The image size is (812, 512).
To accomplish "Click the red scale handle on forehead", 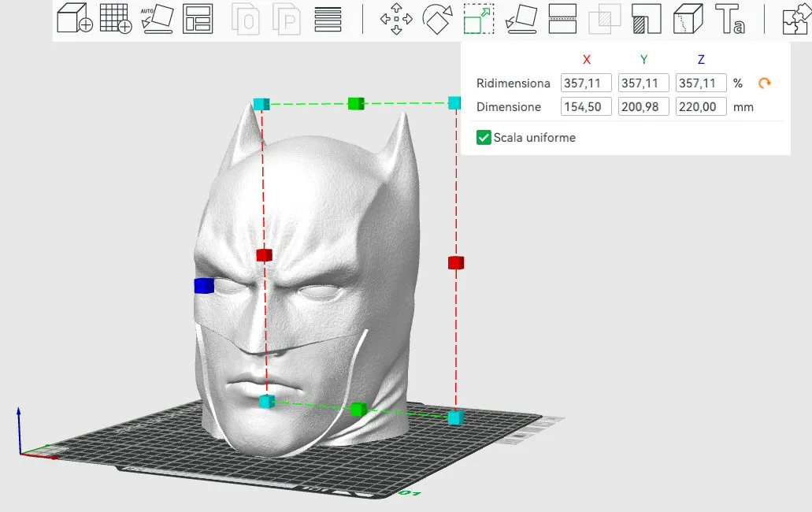I will click(x=264, y=254).
